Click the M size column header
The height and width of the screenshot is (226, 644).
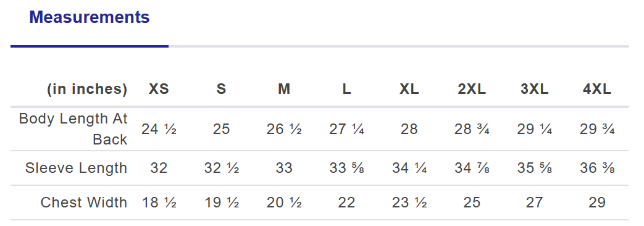point(284,89)
